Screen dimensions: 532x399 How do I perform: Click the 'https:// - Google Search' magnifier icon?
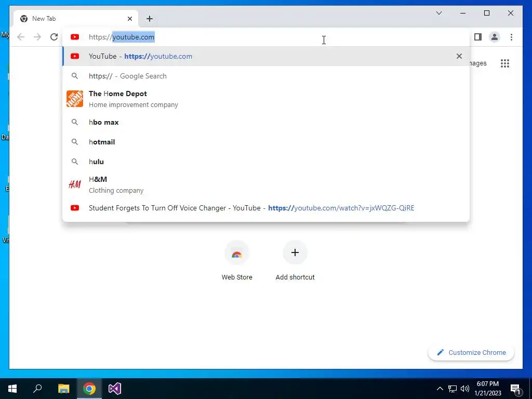(75, 76)
